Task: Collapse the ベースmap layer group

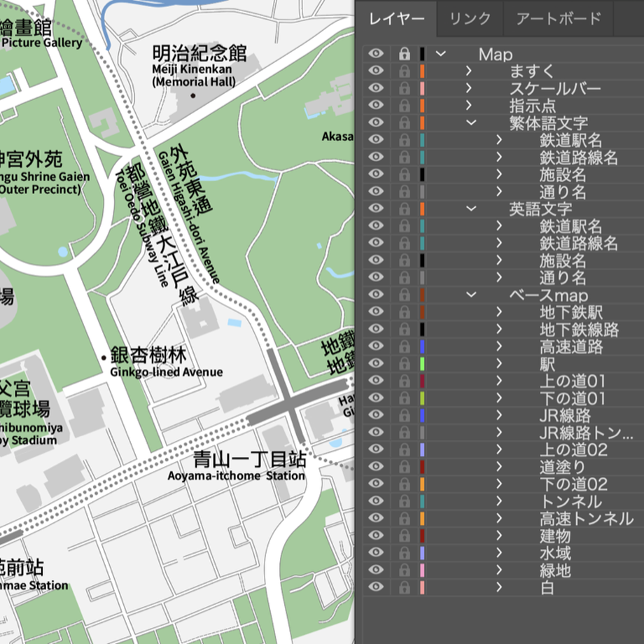Action: tap(471, 295)
